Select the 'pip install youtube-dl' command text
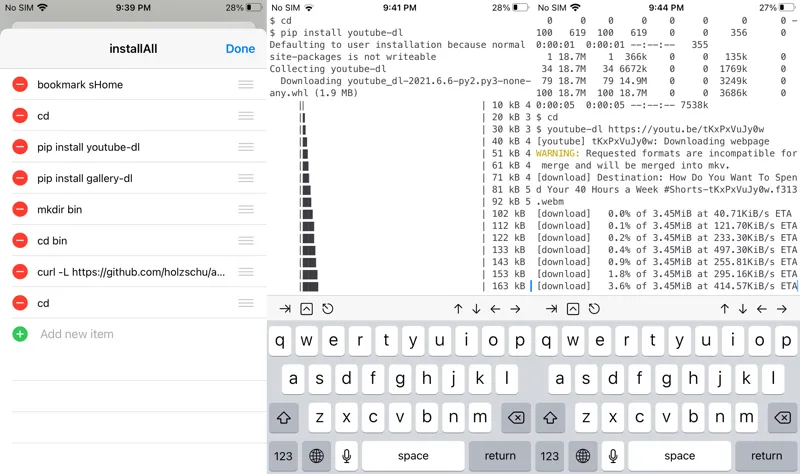800x474 pixels. [x=88, y=147]
